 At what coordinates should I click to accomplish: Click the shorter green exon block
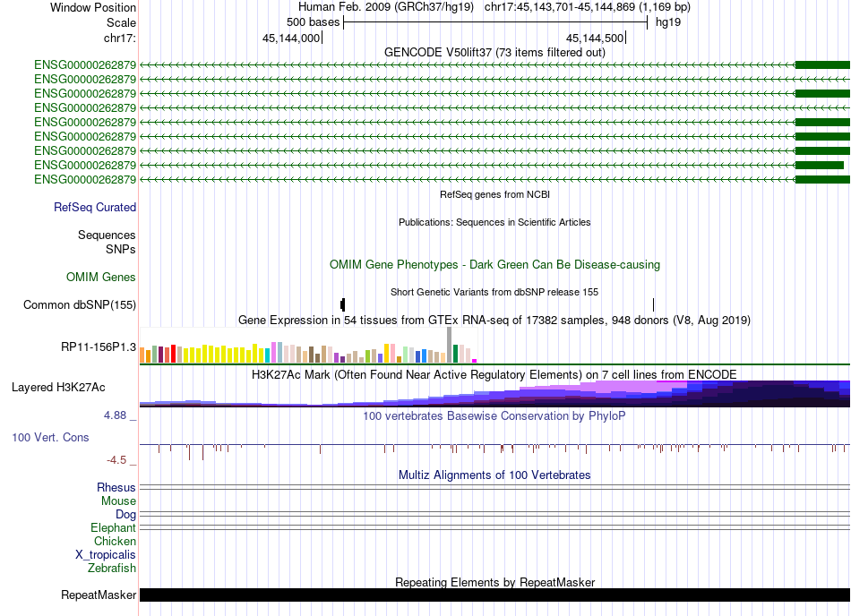[x=820, y=165]
